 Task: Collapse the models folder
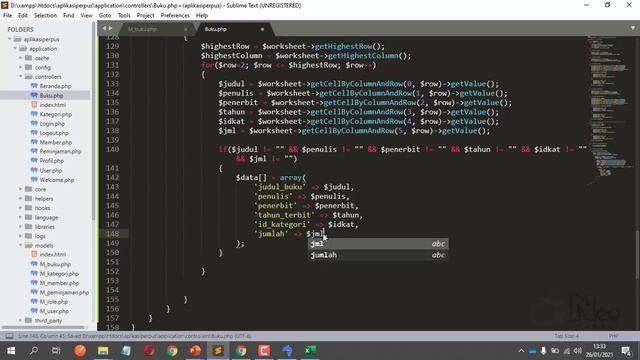tap(20, 246)
